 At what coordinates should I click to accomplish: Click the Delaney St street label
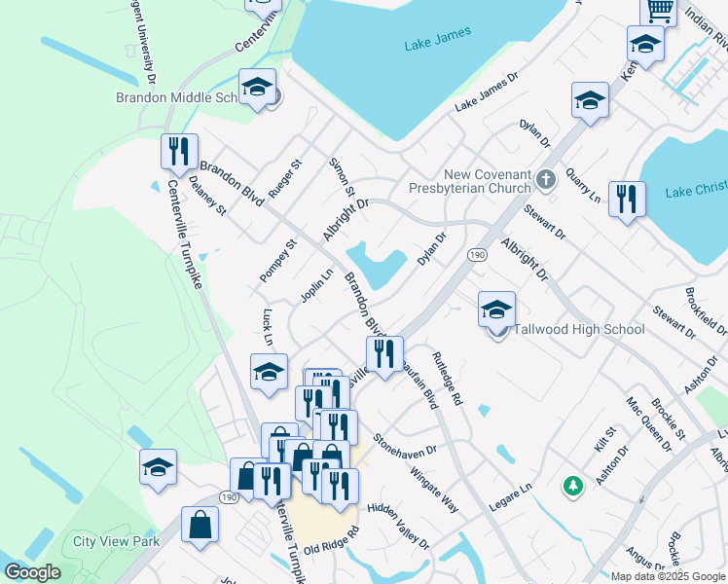[207, 196]
